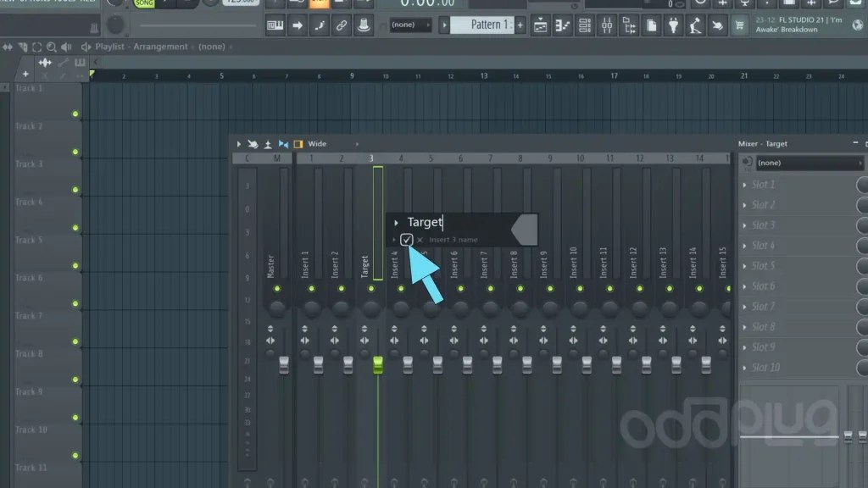This screenshot has width=868, height=488.
Task: Open the (none) dropdown in Mixer panel
Action: tap(805, 163)
